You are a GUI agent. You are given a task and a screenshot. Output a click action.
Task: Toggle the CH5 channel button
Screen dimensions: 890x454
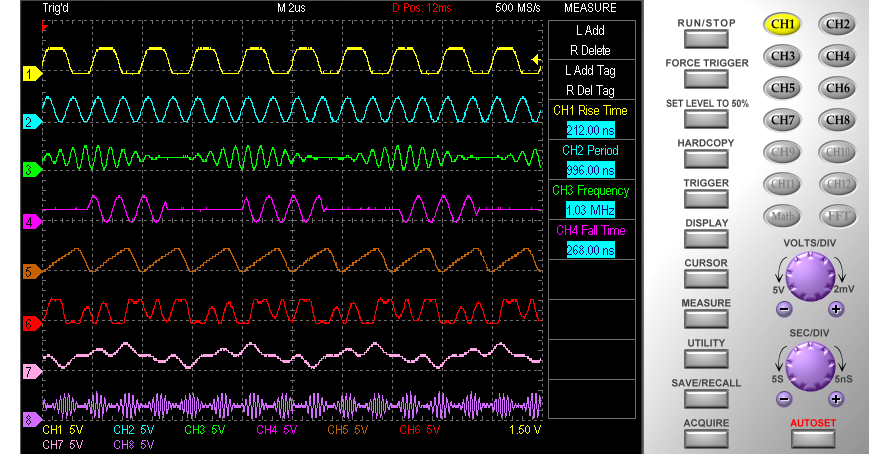click(782, 89)
